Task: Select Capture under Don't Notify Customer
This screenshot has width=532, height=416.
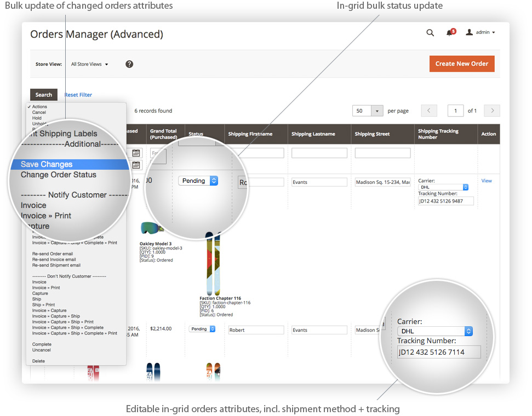Action: pyautogui.click(x=40, y=293)
